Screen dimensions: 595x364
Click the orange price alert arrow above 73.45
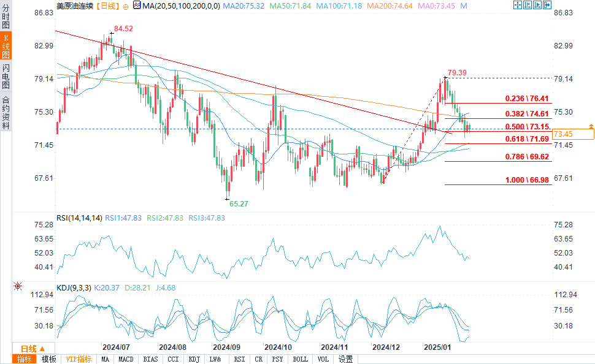[x=591, y=126]
